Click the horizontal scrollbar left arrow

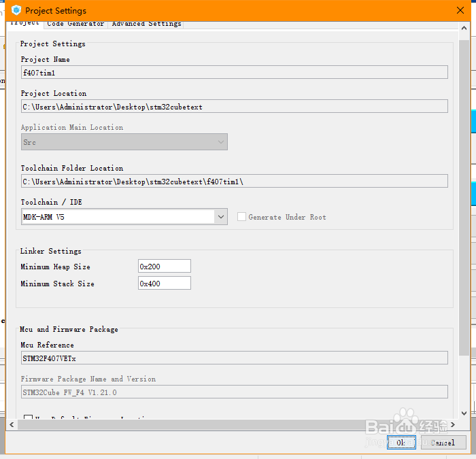click(x=12, y=424)
